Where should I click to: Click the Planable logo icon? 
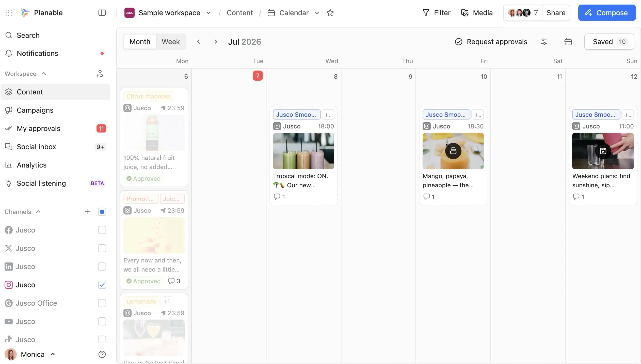click(x=25, y=13)
